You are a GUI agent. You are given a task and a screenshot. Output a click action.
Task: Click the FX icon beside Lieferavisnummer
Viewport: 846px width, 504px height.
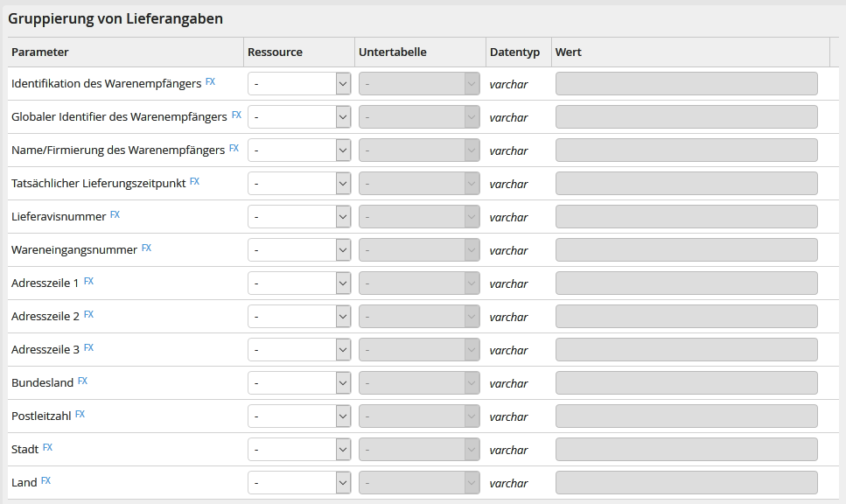115,215
